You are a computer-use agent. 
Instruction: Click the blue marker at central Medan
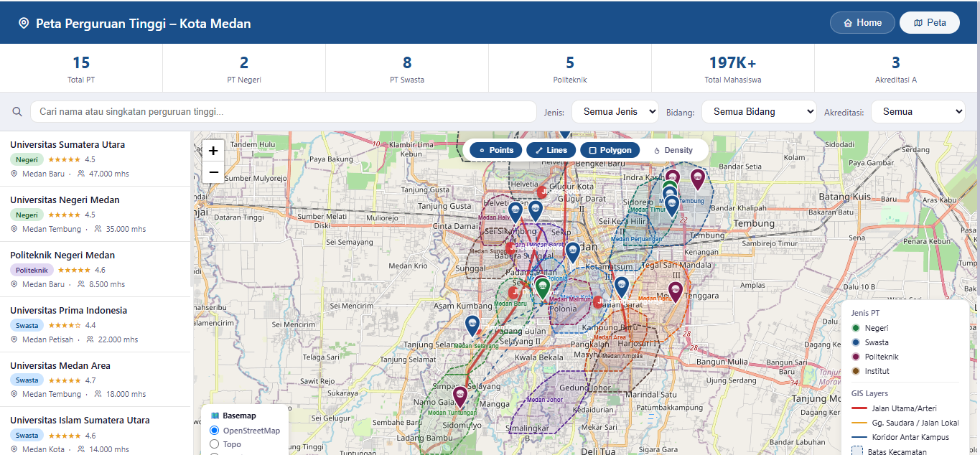(572, 252)
